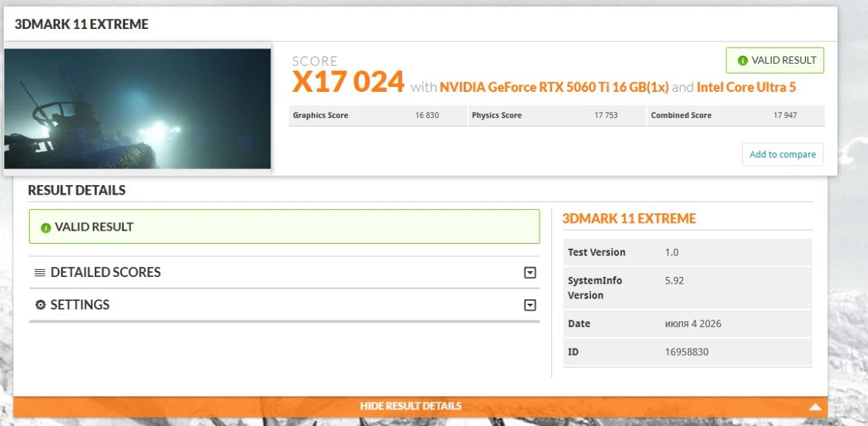
Task: Expand Settings section with dropdown arrow
Action: (529, 305)
